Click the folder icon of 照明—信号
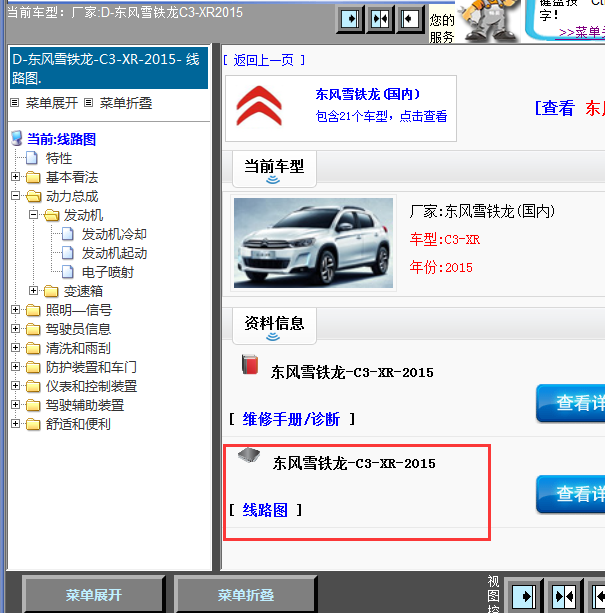 coord(33,310)
